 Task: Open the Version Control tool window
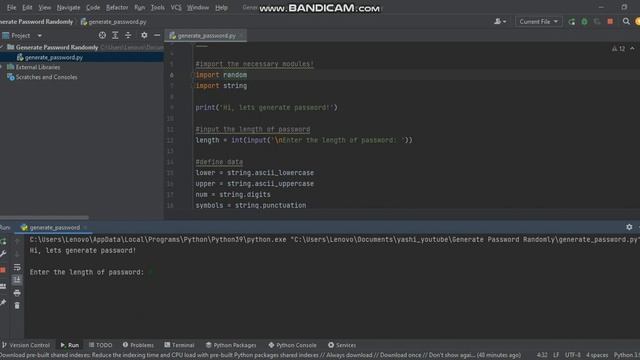[x=25, y=345]
